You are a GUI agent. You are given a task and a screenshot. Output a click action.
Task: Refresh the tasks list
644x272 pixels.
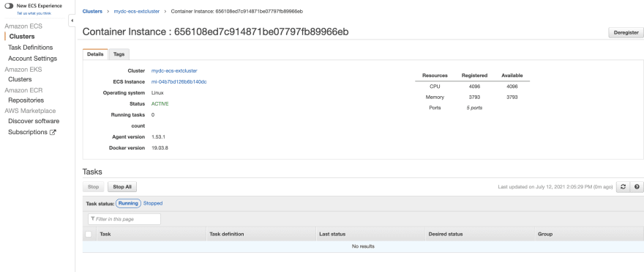[x=623, y=187]
